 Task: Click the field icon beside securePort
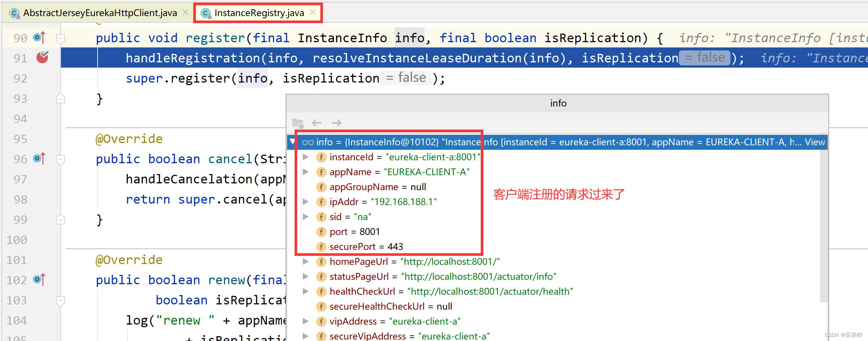(x=321, y=247)
